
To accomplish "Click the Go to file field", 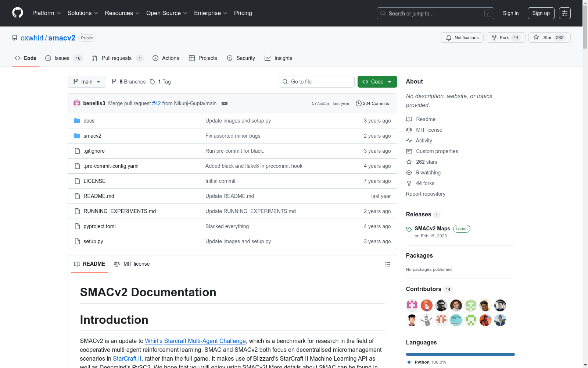I will 317,82.
